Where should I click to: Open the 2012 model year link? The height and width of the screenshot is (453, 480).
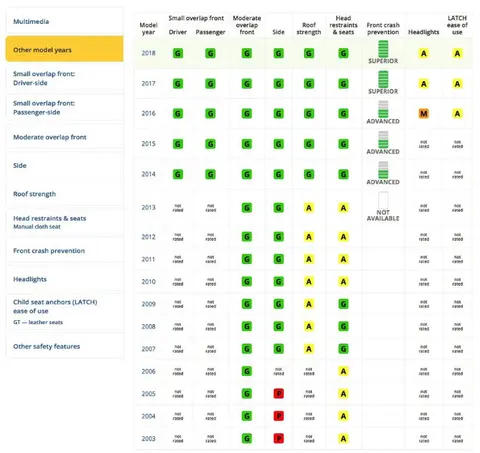click(148, 237)
